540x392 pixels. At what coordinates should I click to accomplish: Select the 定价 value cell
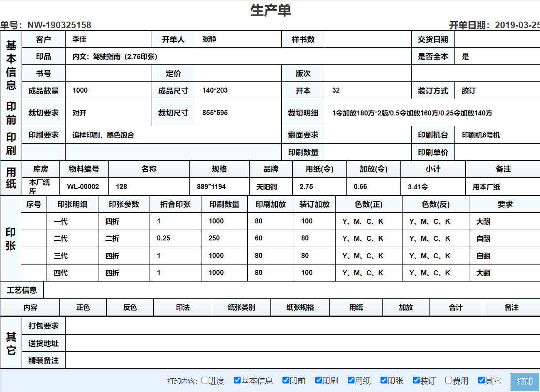point(239,73)
